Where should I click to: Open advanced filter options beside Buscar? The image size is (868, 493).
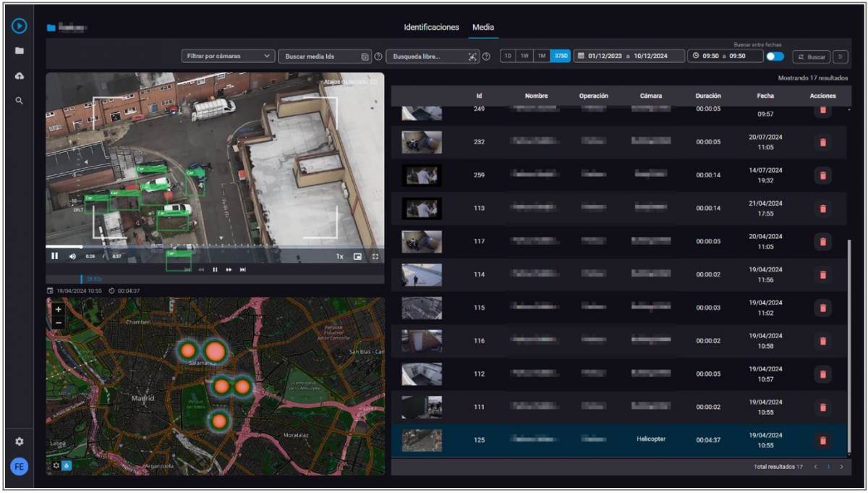point(842,56)
